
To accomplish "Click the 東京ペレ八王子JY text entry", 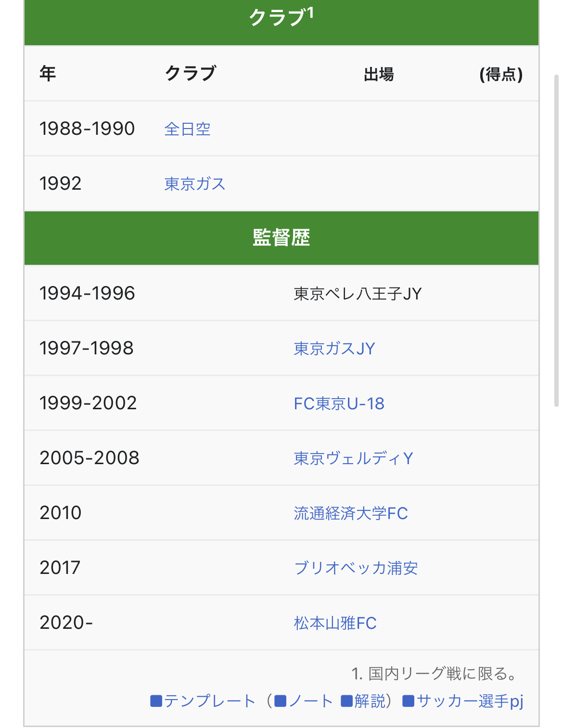I will pos(358,294).
